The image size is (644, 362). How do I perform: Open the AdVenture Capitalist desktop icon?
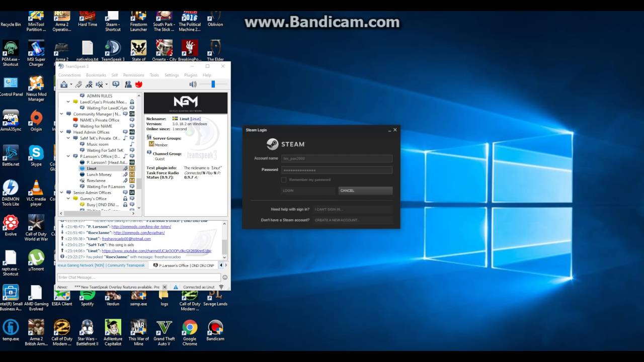pos(113,333)
